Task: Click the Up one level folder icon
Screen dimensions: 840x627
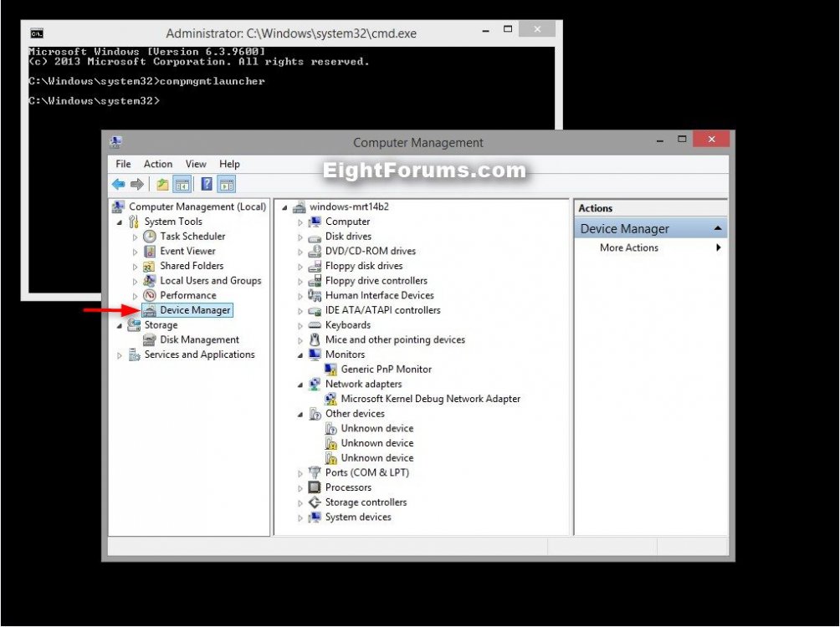Action: tap(162, 185)
